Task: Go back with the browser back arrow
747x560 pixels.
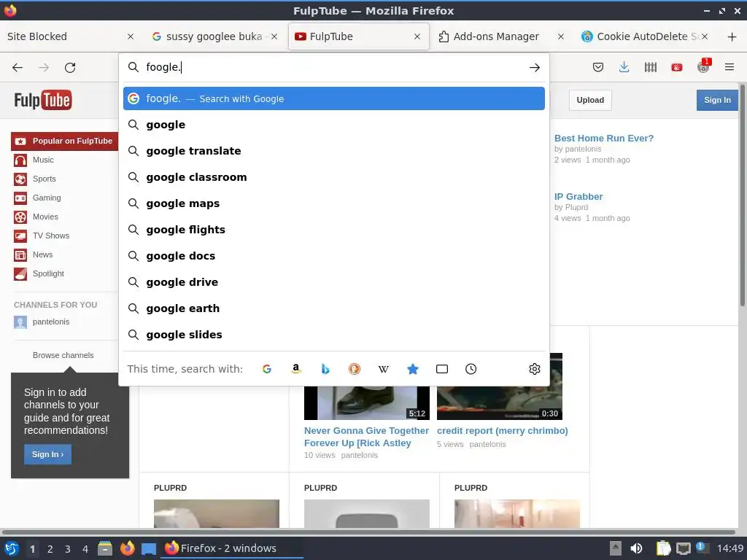Action: tap(18, 68)
